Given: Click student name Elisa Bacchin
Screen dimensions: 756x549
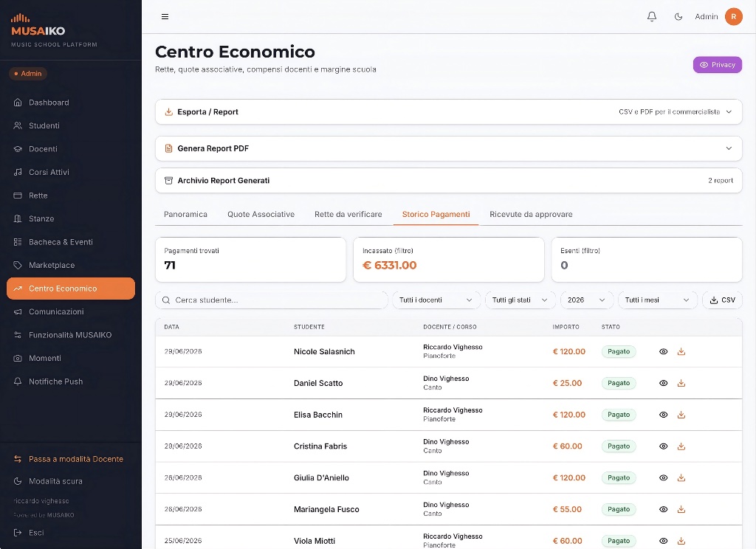Looking at the screenshot, I should (318, 415).
